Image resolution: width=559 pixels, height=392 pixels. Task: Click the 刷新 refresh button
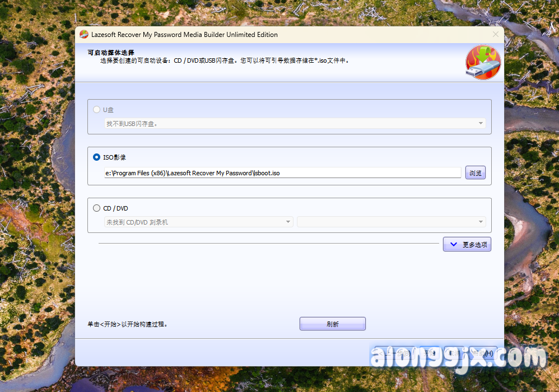point(332,324)
